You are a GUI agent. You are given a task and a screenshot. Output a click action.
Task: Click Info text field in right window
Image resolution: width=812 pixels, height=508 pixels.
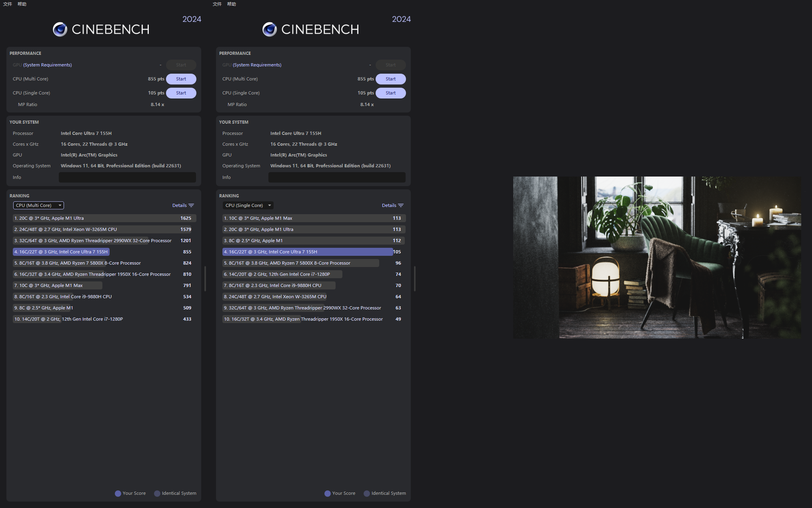click(337, 177)
